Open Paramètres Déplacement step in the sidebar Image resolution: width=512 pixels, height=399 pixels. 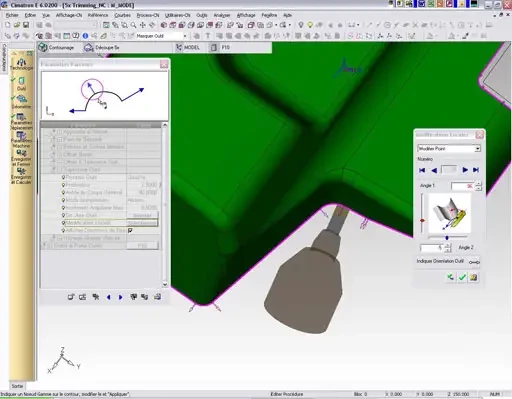tap(21, 121)
